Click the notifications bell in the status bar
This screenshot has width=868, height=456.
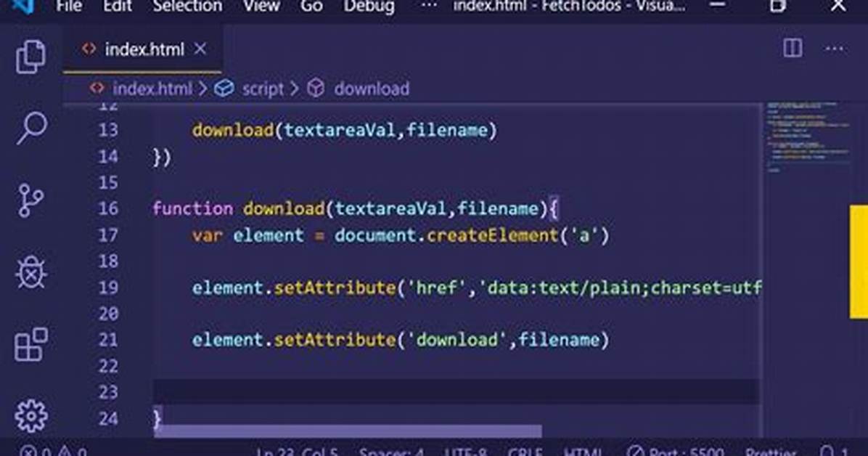coord(827,452)
